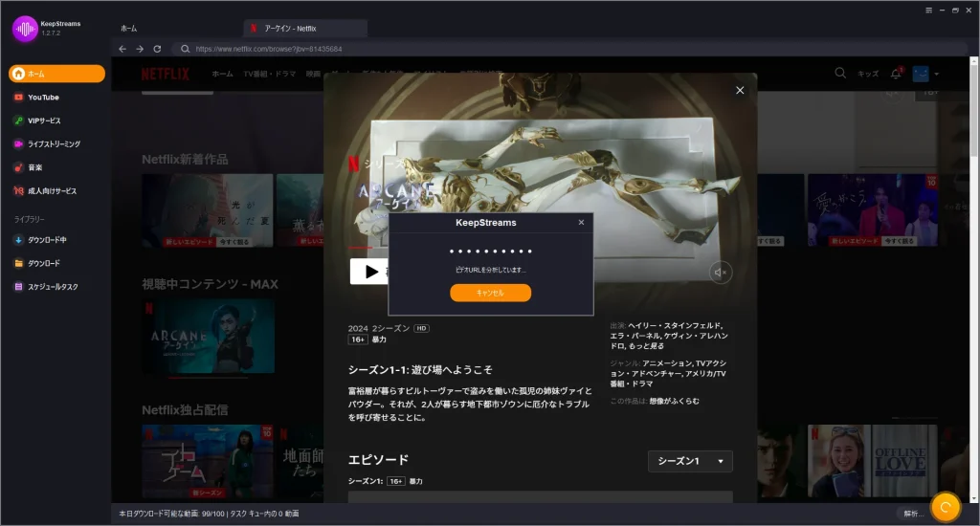Click the page vertical scrollbar
Screen dimensions: 980x526
pos(973,110)
